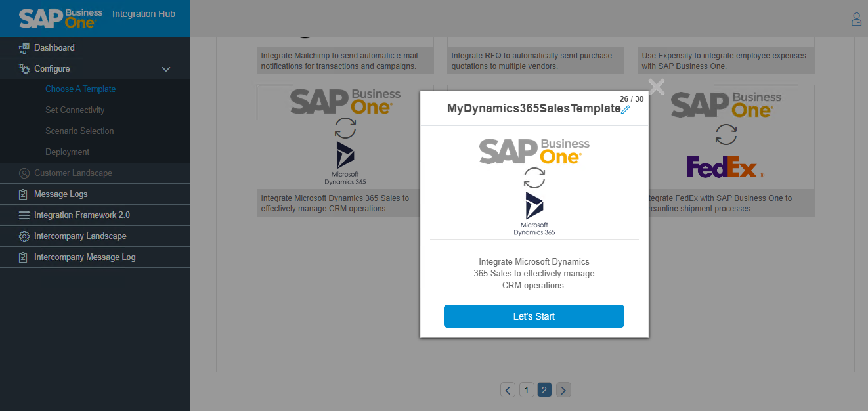Select Choose A Template menu item

pos(80,89)
